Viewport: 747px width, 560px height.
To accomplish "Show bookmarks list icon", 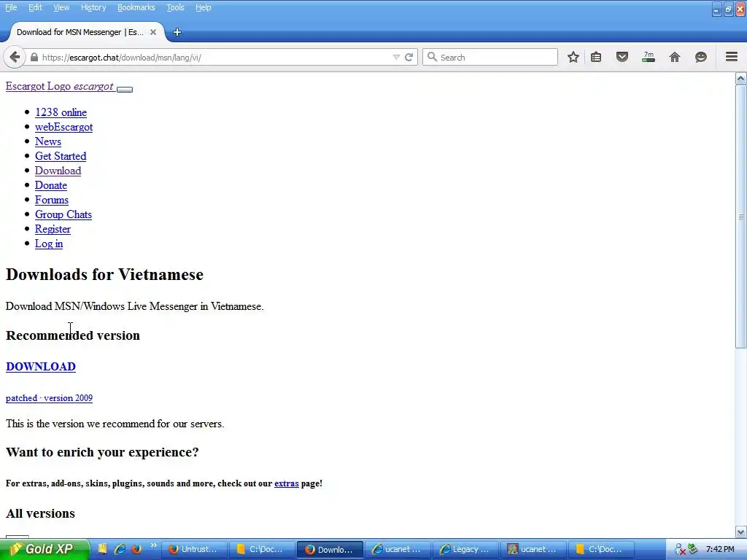I will pos(596,57).
